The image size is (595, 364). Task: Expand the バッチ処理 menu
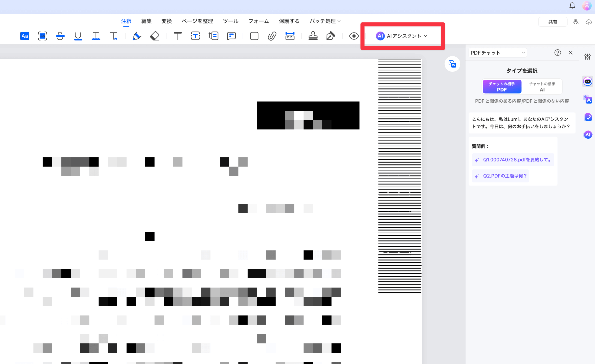(325, 21)
